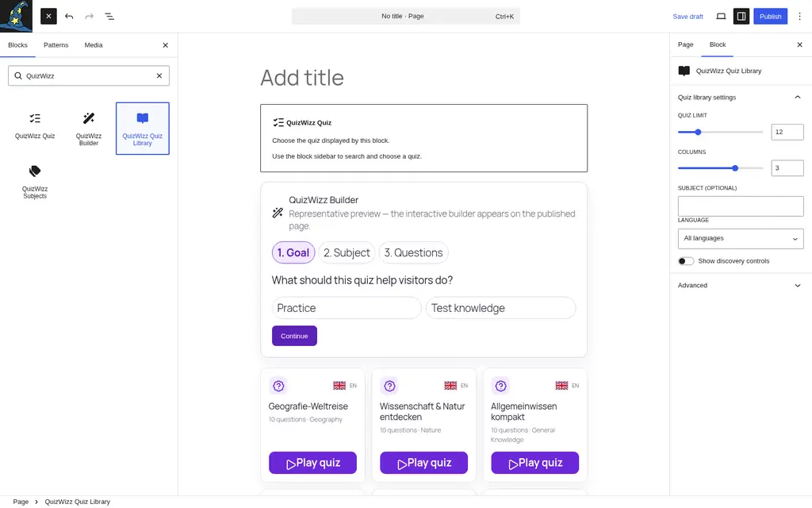812x508 pixels.
Task: Click the Continue button in builder
Action: (x=294, y=336)
